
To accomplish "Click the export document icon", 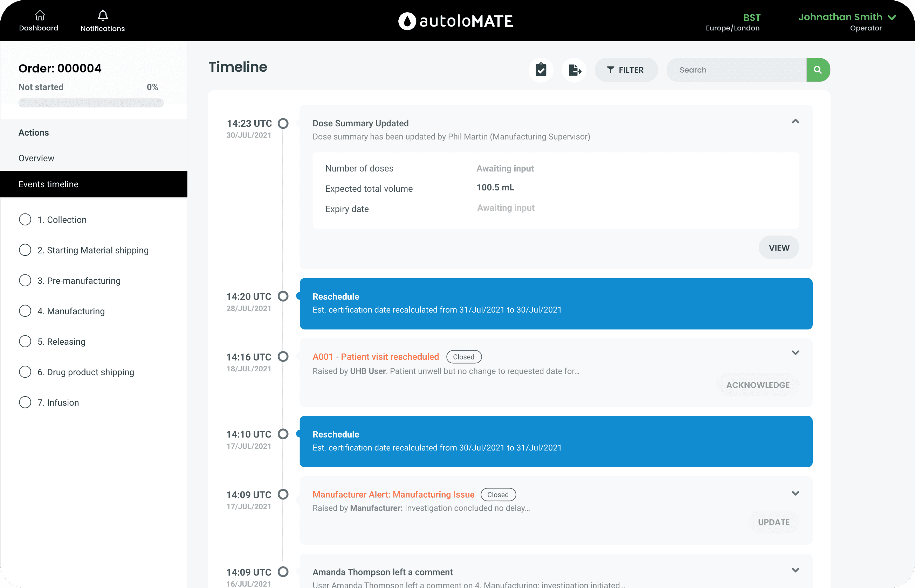I will (x=574, y=70).
